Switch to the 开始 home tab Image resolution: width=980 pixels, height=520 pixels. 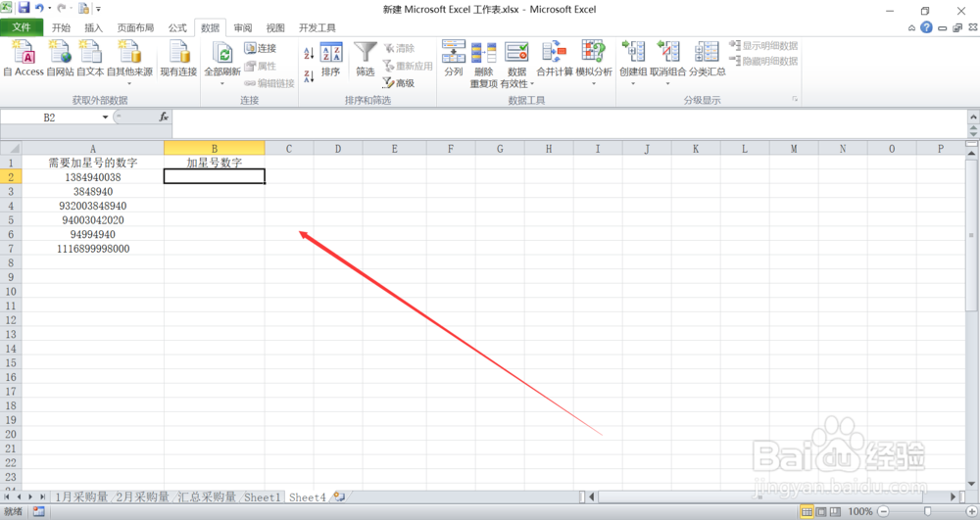pyautogui.click(x=61, y=28)
